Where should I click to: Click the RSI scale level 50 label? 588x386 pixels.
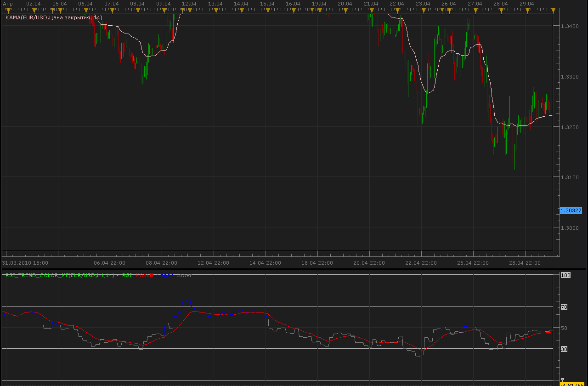(x=564, y=328)
